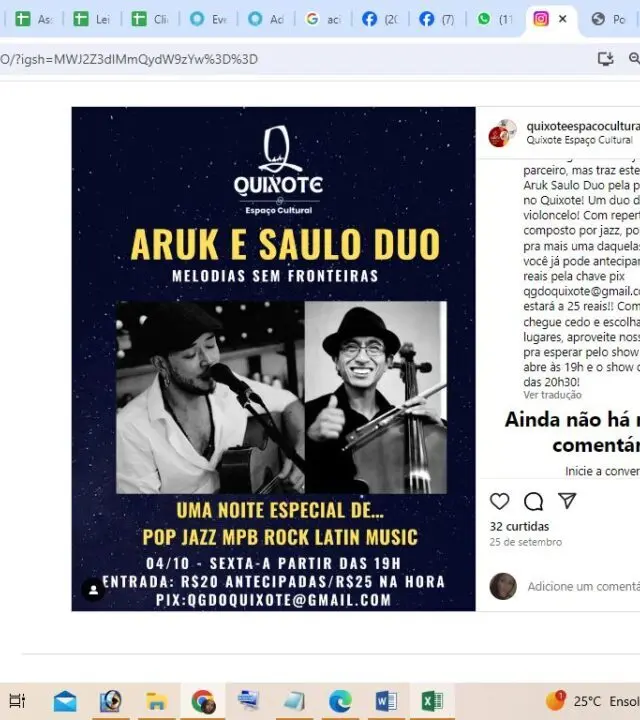Launch Mail app from taskbar
This screenshot has width=640, height=720.
(x=65, y=702)
